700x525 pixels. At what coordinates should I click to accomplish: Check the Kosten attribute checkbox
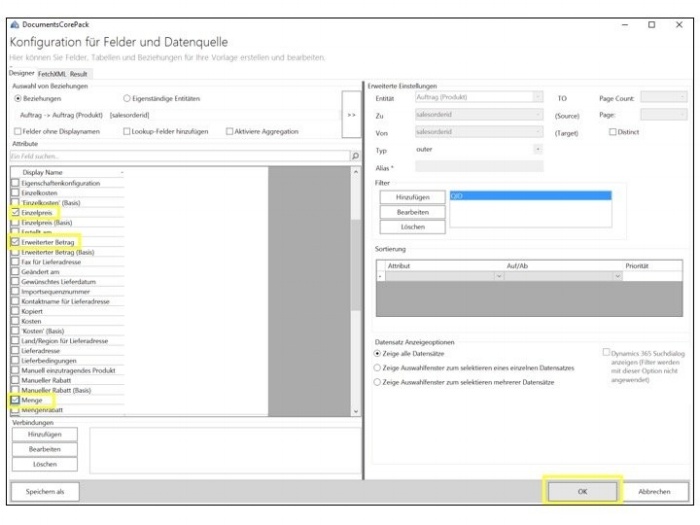coord(15,321)
